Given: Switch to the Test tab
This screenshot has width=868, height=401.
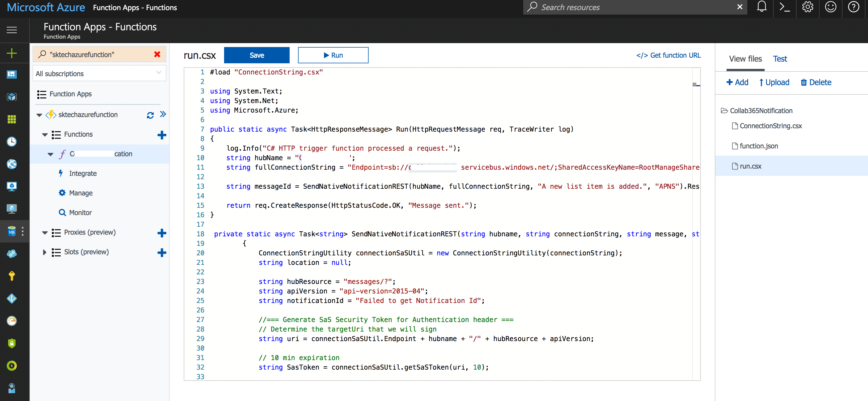Looking at the screenshot, I should [x=780, y=59].
